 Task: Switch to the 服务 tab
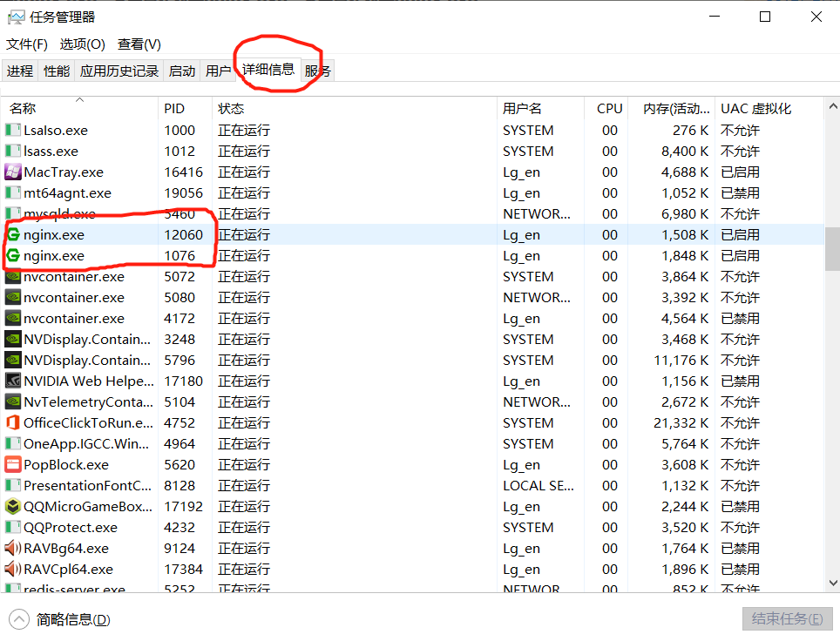point(318,71)
